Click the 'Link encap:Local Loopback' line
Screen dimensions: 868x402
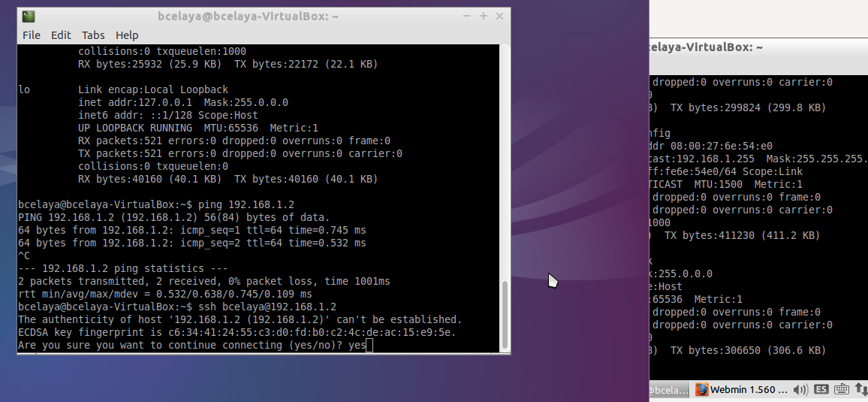[152, 89]
